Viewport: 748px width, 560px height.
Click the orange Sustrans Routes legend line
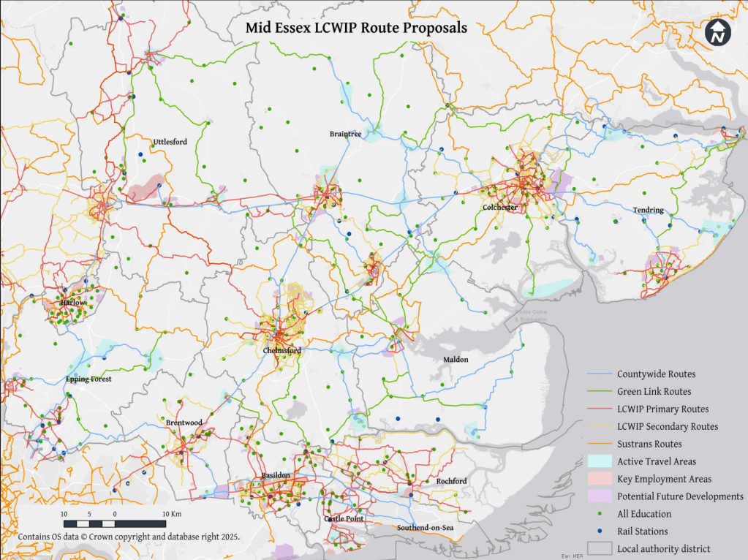[x=600, y=444]
